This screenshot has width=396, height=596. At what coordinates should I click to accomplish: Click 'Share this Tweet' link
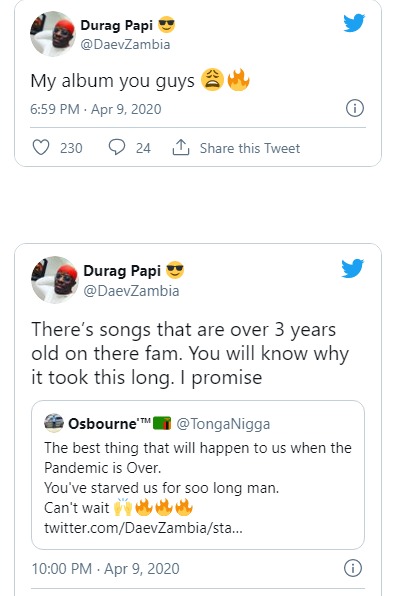pos(250,148)
